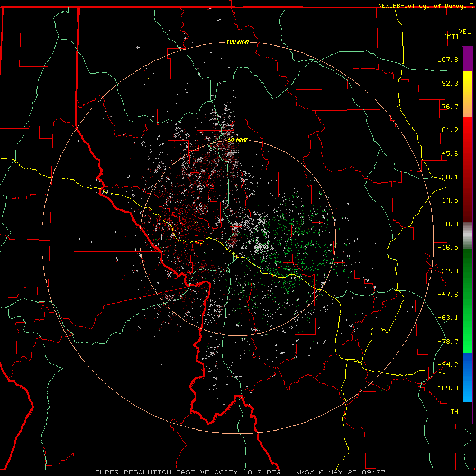Pick the gray near-zero color bar segment
The height and width of the screenshot is (476, 476).
pyautogui.click(x=467, y=235)
